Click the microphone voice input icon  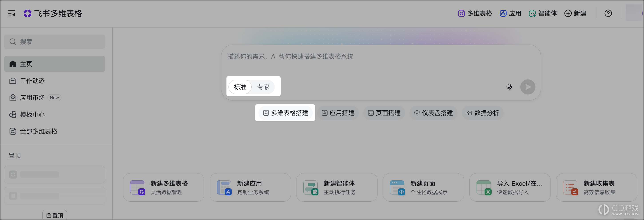[x=509, y=87]
